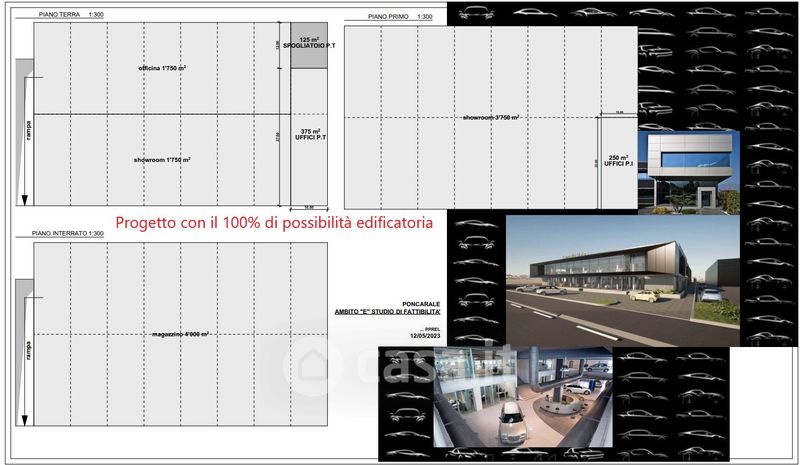Click the 'rampa' label on basement plan

click(28, 351)
